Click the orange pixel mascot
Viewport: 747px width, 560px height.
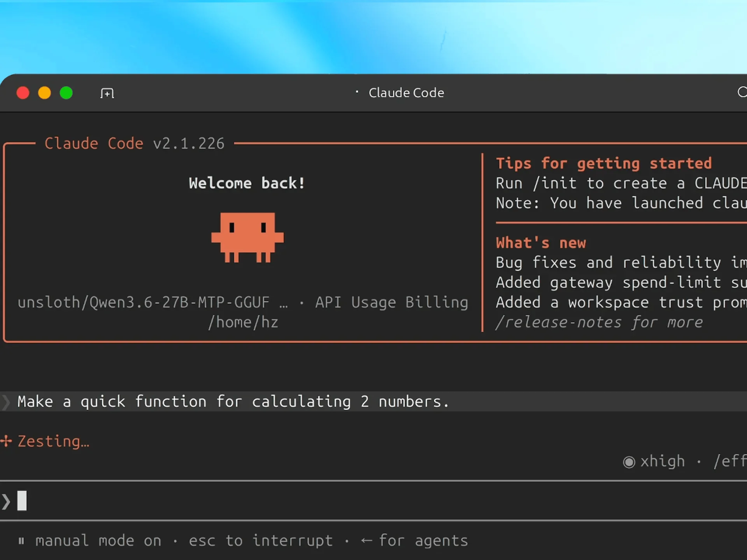(247, 238)
